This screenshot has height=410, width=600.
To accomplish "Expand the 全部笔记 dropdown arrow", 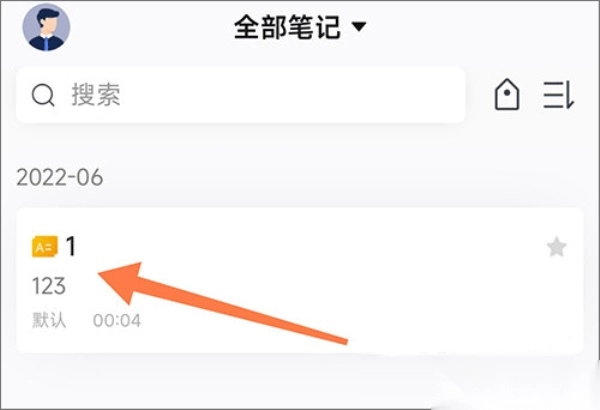I will 359,27.
